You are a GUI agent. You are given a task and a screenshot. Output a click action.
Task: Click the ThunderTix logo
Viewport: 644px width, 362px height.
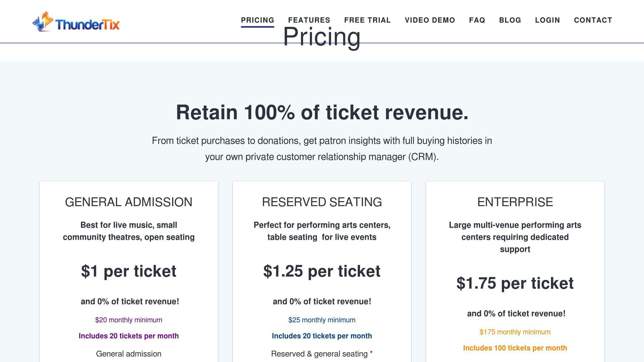(x=76, y=22)
